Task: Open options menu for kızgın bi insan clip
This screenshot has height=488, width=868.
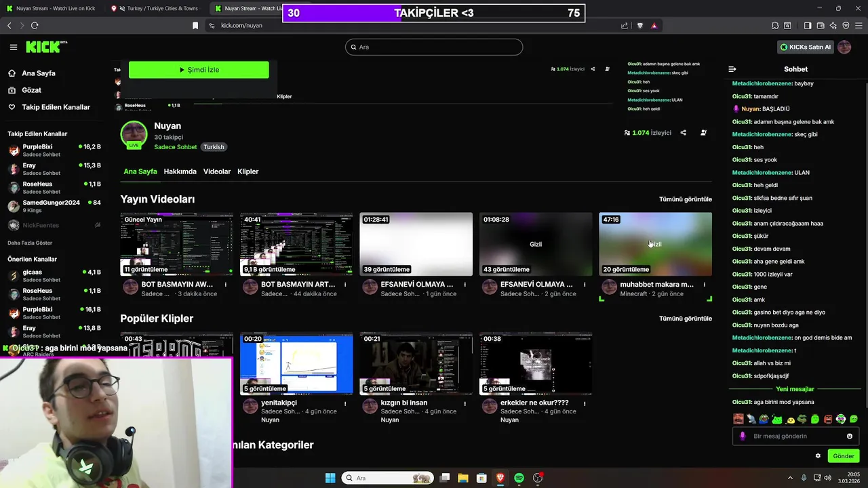Action: point(465,403)
